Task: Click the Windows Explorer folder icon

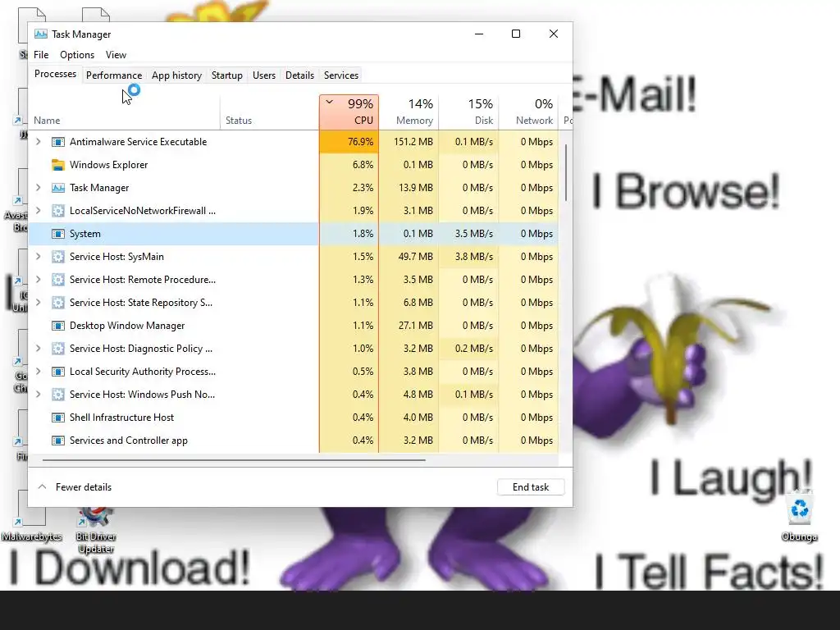Action: pos(58,165)
